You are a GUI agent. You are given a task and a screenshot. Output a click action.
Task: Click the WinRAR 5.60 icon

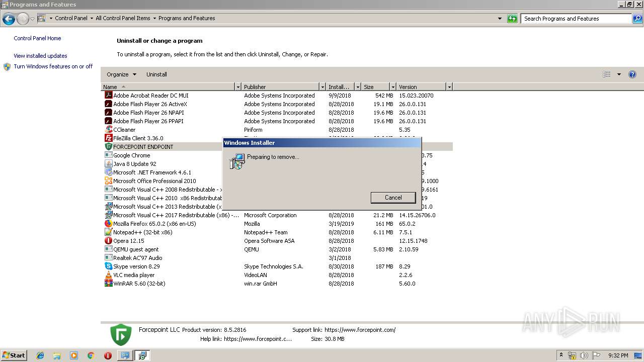click(108, 283)
